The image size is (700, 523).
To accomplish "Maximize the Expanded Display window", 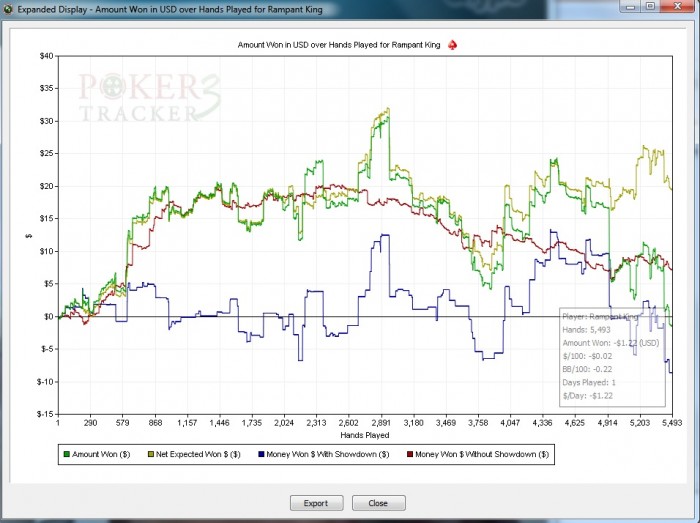I will coord(650,6).
